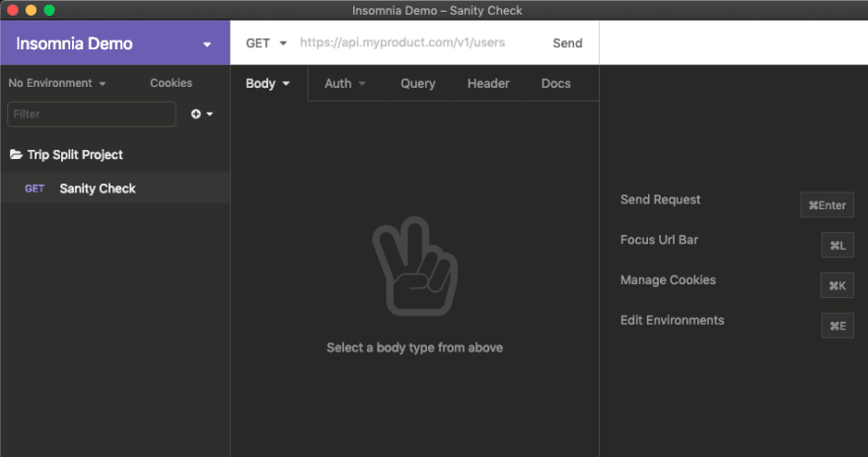Viewport: 868px width, 457px height.
Task: Switch to the Query tab
Action: (418, 84)
